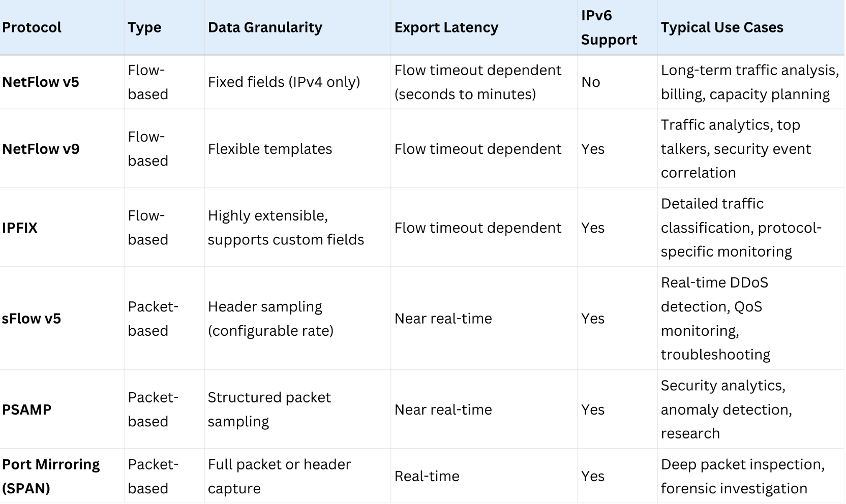Viewport: 846px width, 504px height.
Task: Select the "Fixed fields (IPv4 only)" cell
Action: [x=284, y=82]
